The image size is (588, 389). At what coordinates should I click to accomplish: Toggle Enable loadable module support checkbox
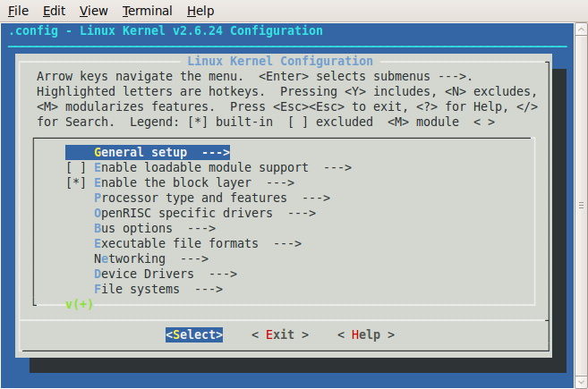click(76, 167)
